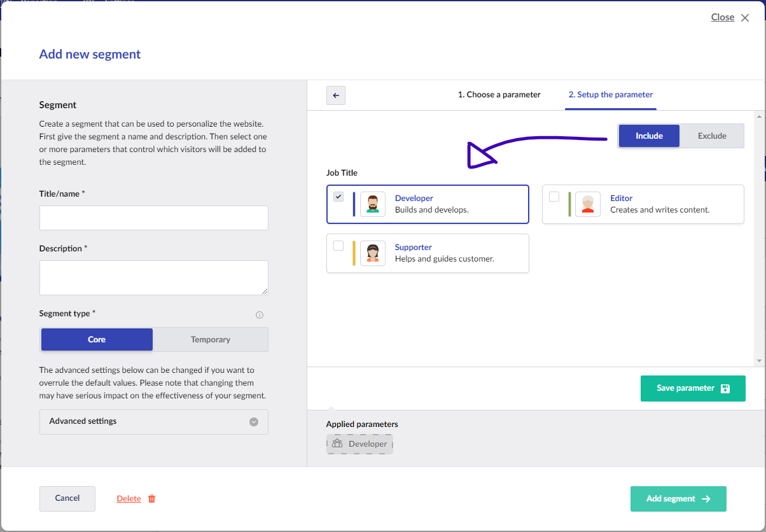
Task: Switch to Exclude mode
Action: pyautogui.click(x=712, y=136)
